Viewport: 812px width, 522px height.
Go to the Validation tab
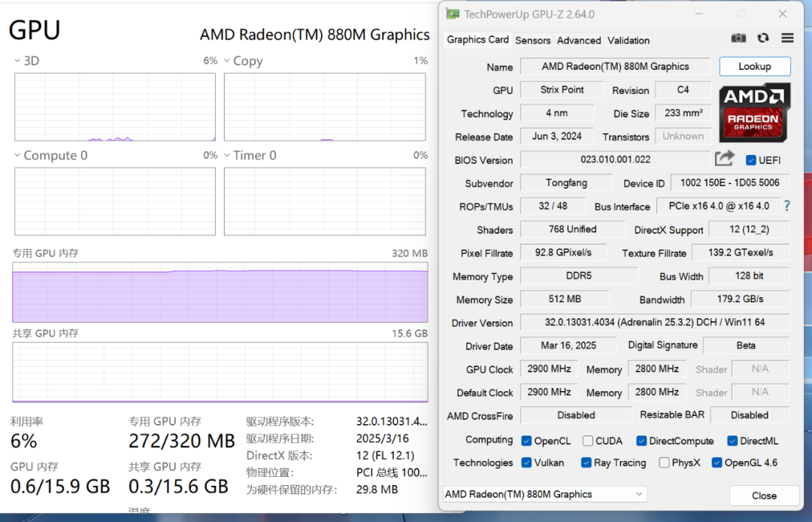point(628,41)
